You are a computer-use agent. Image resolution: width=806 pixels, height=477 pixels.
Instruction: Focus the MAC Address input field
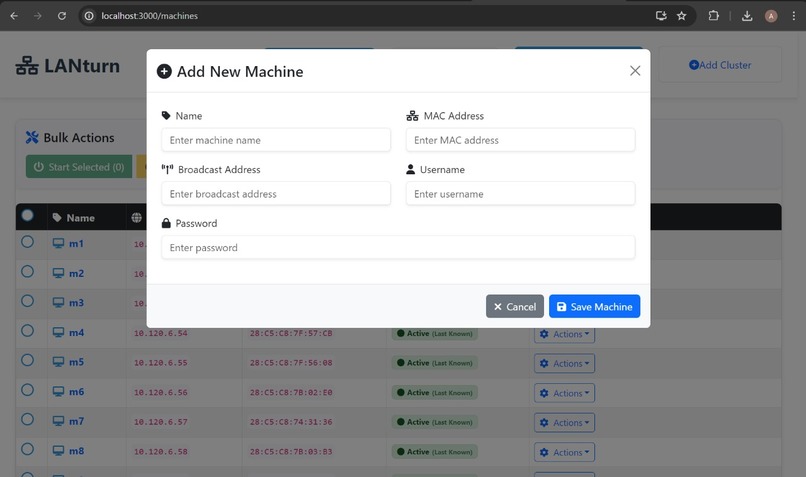(x=520, y=140)
